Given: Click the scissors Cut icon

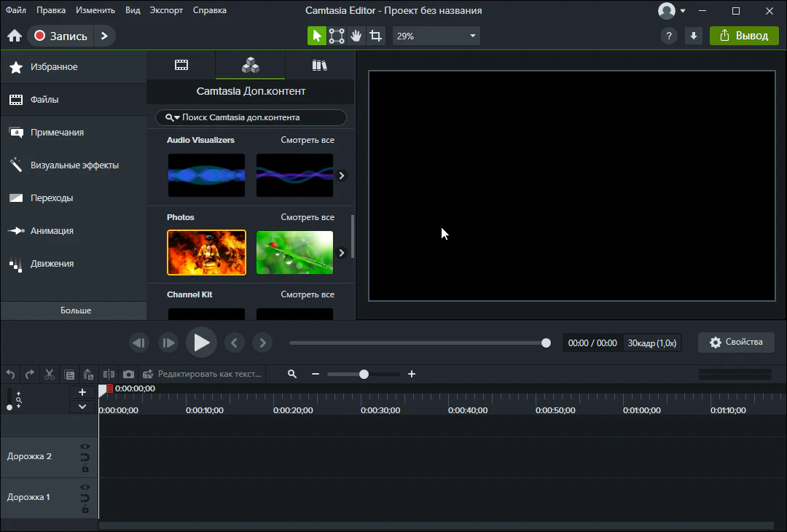Looking at the screenshot, I should pyautogui.click(x=50, y=374).
